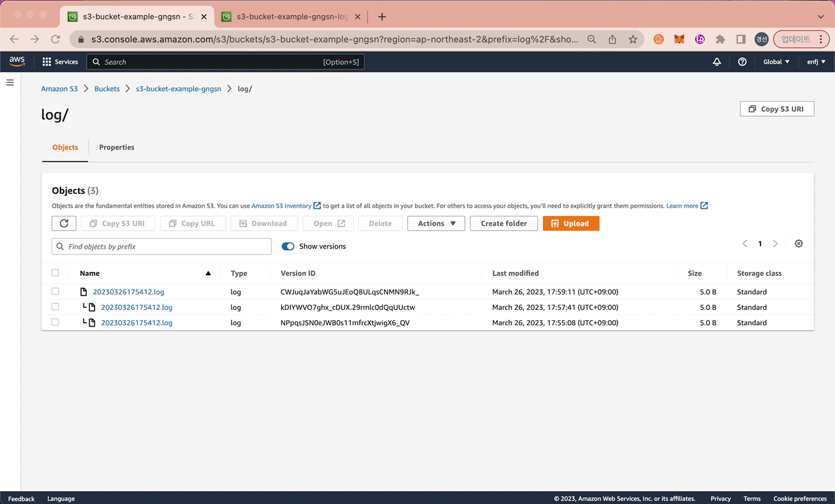This screenshot has height=504, width=835.
Task: Click the AWS logo home icon
Action: [17, 62]
